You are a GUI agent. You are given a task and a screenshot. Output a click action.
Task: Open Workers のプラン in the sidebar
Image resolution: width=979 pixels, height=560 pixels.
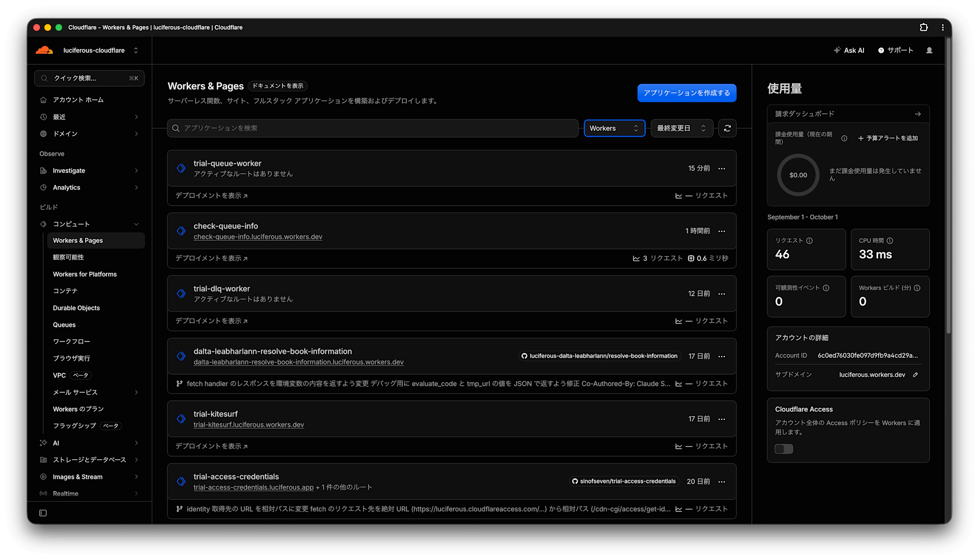click(x=78, y=409)
